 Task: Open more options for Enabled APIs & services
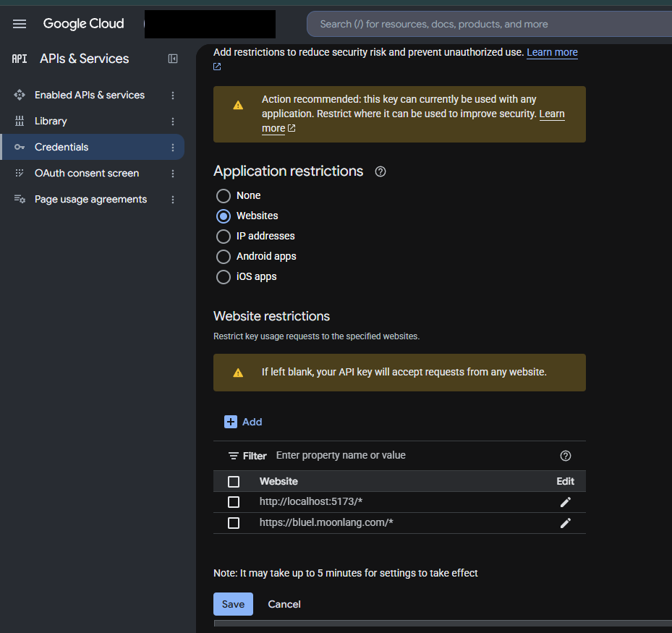pos(173,95)
